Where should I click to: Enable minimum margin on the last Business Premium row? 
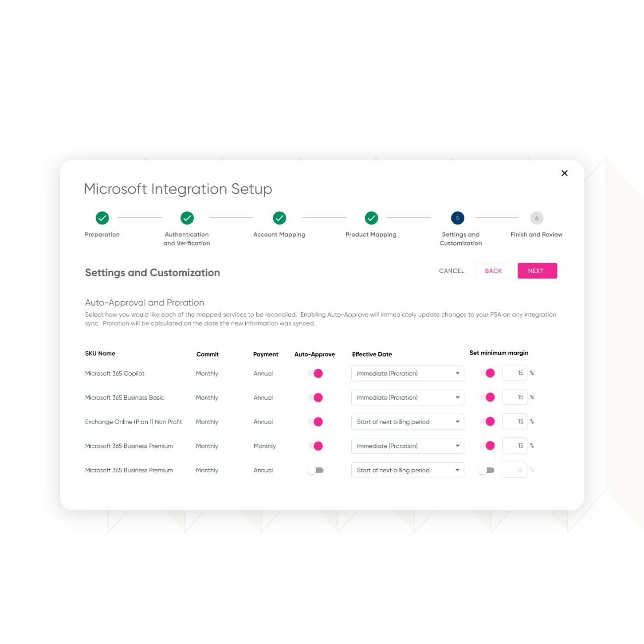[486, 470]
